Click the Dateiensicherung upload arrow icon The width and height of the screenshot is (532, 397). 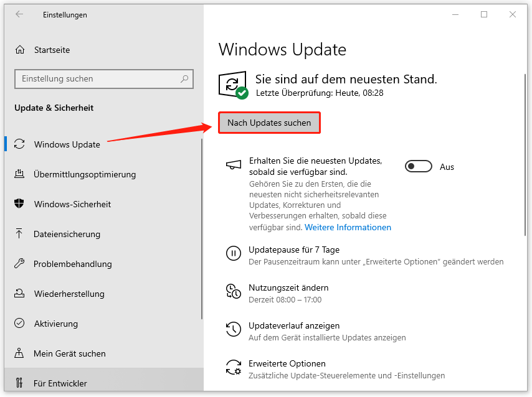click(19, 233)
